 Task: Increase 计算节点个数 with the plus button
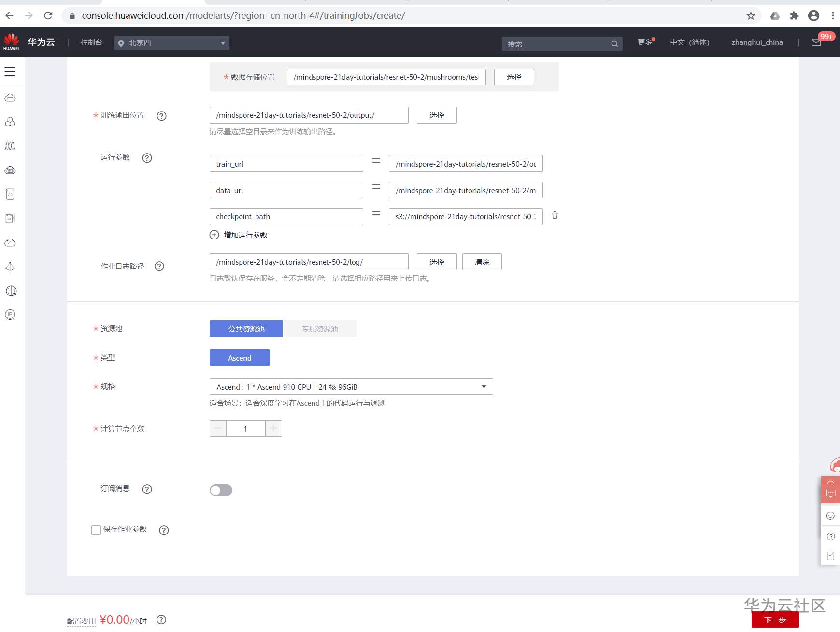click(x=273, y=428)
